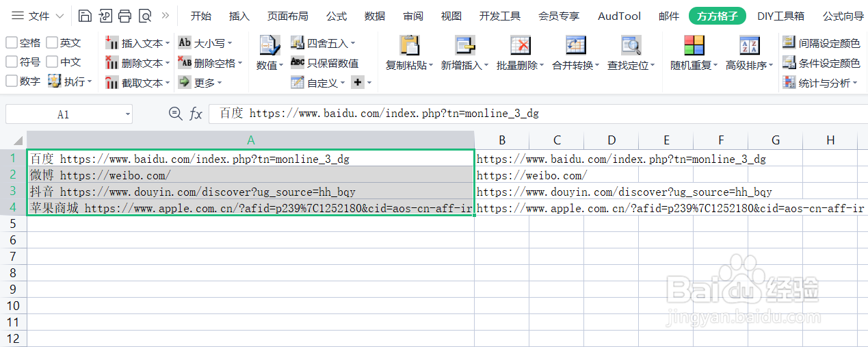Expand the 批量删除 dropdown label
868x347 pixels.
520,66
